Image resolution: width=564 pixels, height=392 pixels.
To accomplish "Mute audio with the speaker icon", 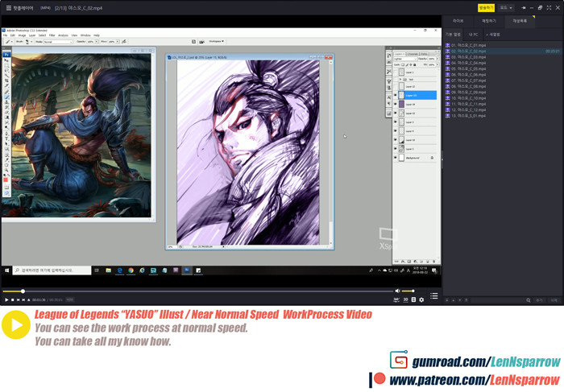I will pyautogui.click(x=397, y=291).
